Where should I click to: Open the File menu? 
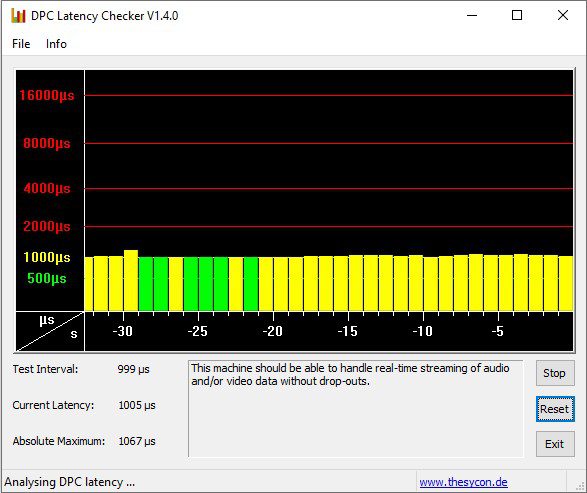tap(21, 44)
